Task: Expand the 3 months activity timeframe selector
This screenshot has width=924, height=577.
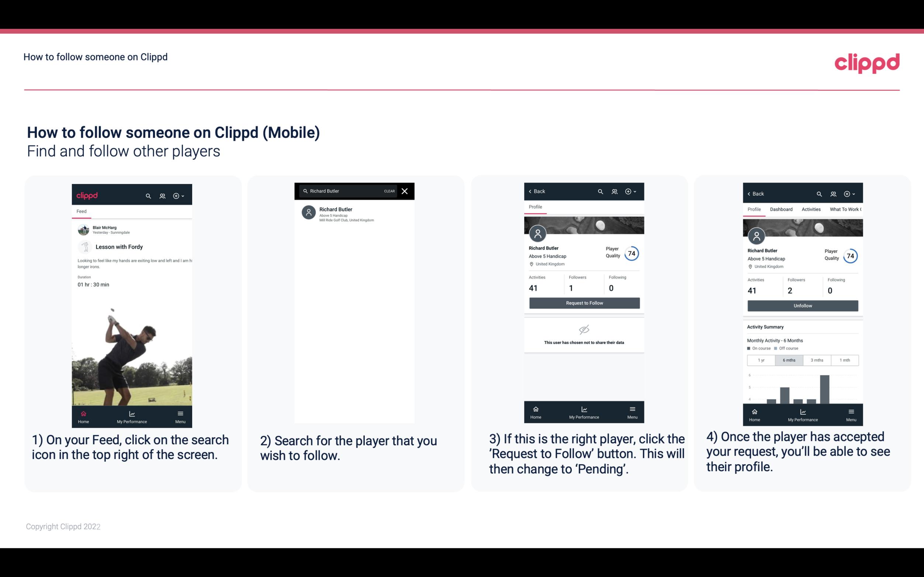Action: 816,359
